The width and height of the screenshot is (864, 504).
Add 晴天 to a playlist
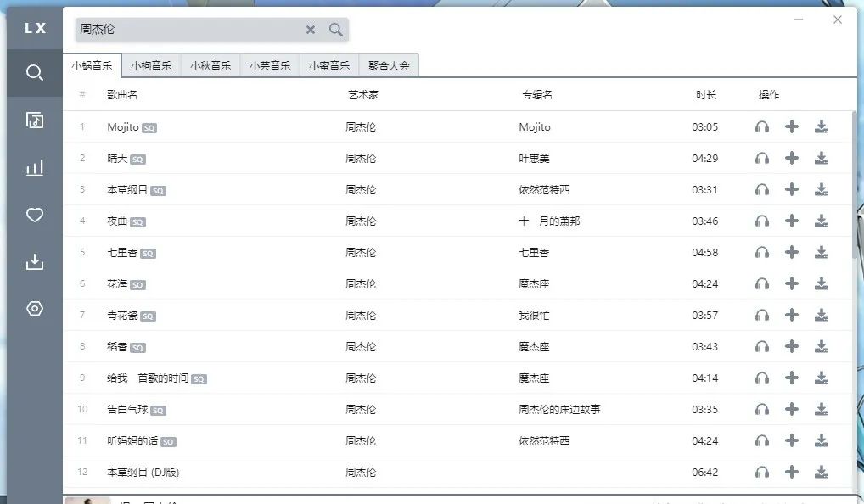click(792, 158)
